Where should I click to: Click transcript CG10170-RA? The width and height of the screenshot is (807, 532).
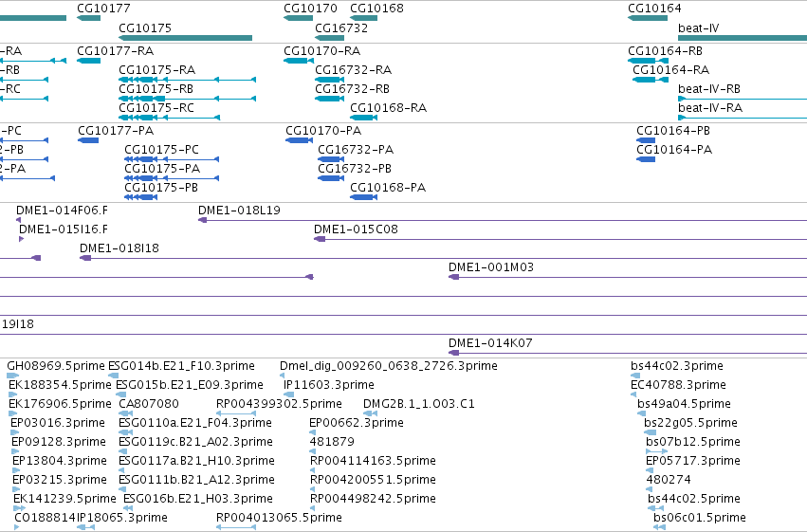[299, 61]
